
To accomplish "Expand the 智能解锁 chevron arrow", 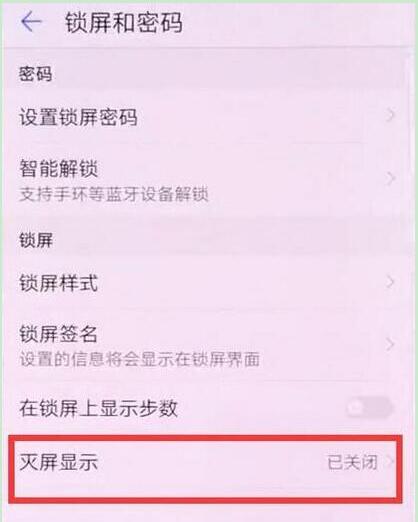I will coord(389,178).
